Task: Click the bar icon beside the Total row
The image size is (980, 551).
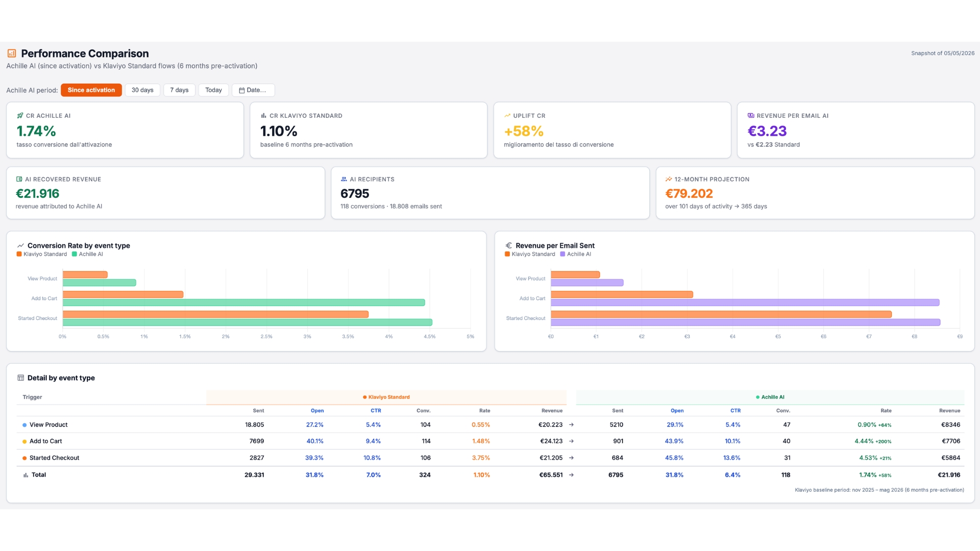Action: click(x=26, y=475)
